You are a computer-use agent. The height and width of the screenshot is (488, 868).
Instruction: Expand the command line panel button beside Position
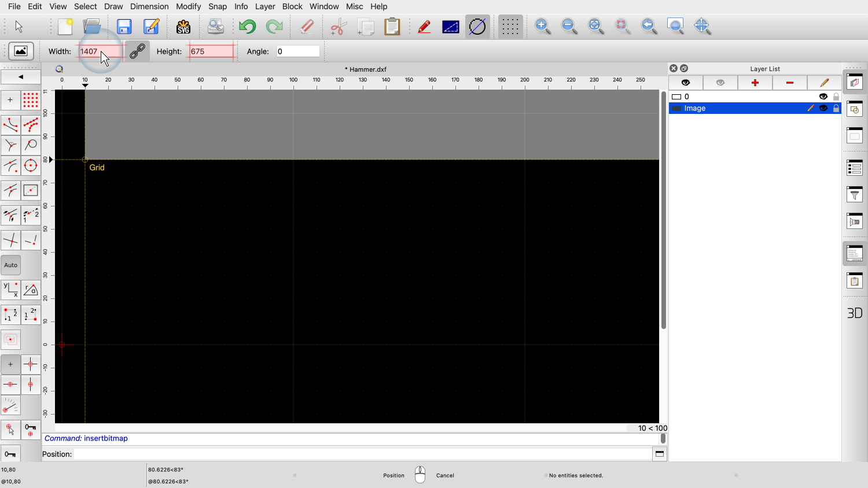659,454
